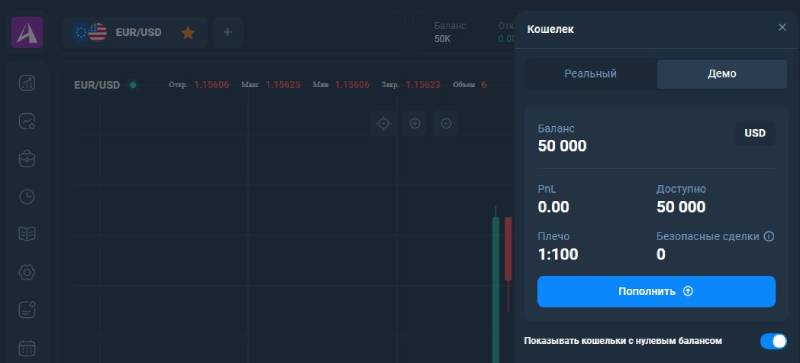
Task: Open the trading chart sidebar icon
Action: click(x=27, y=83)
